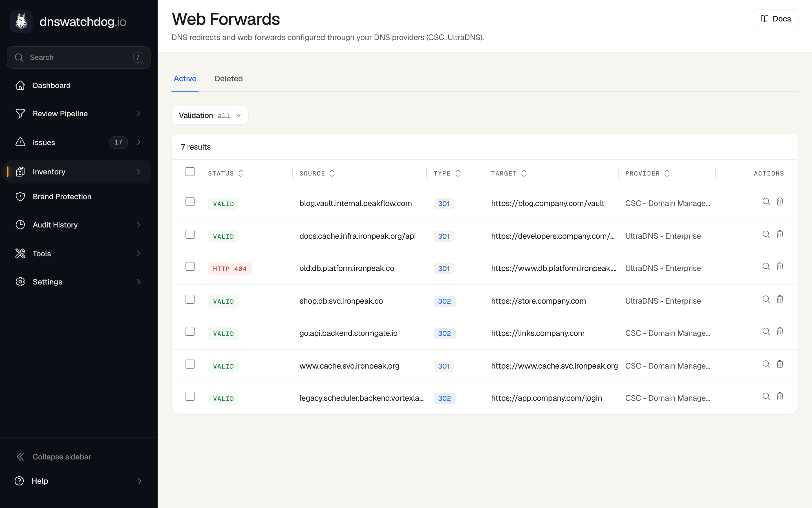This screenshot has width=812, height=508.
Task: Expand the Help menu chevron
Action: (x=140, y=481)
